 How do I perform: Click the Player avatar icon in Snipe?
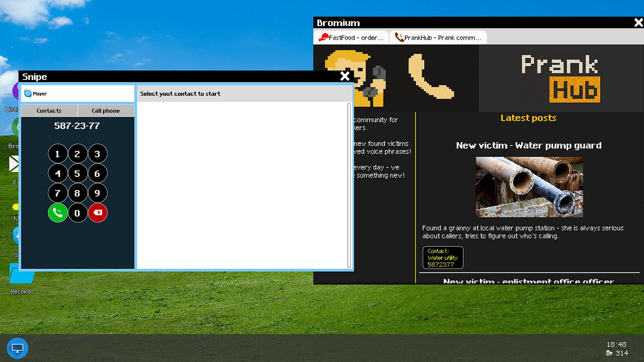coord(28,94)
